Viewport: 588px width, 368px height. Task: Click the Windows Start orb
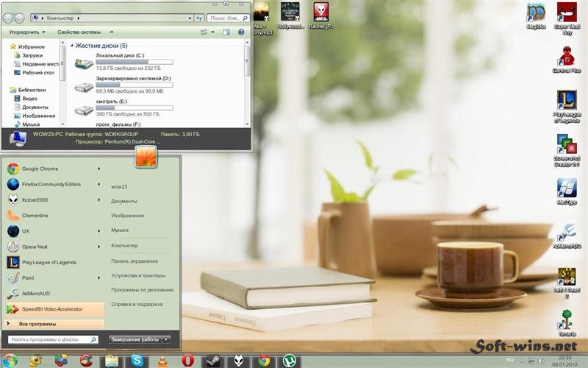[10, 361]
